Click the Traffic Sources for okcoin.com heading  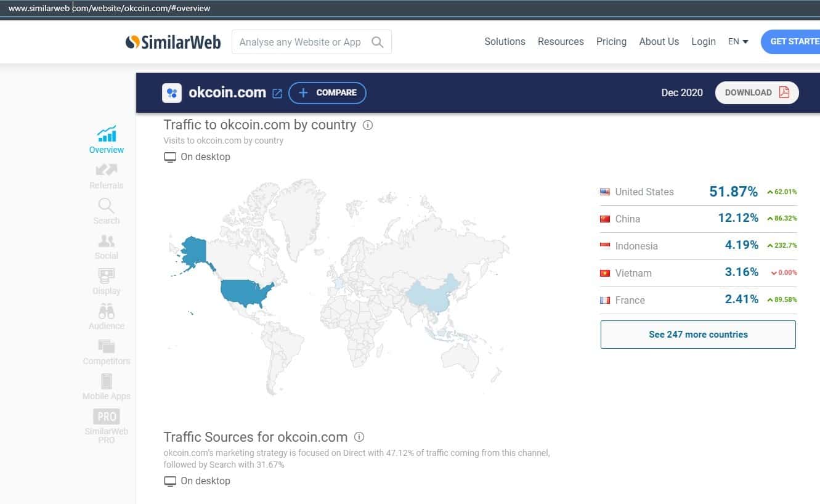coord(256,437)
